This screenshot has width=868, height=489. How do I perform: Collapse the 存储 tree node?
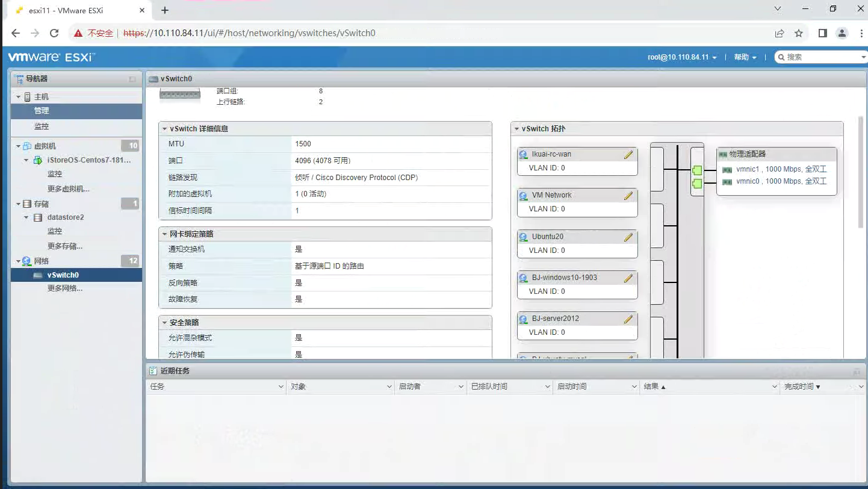[x=19, y=204]
